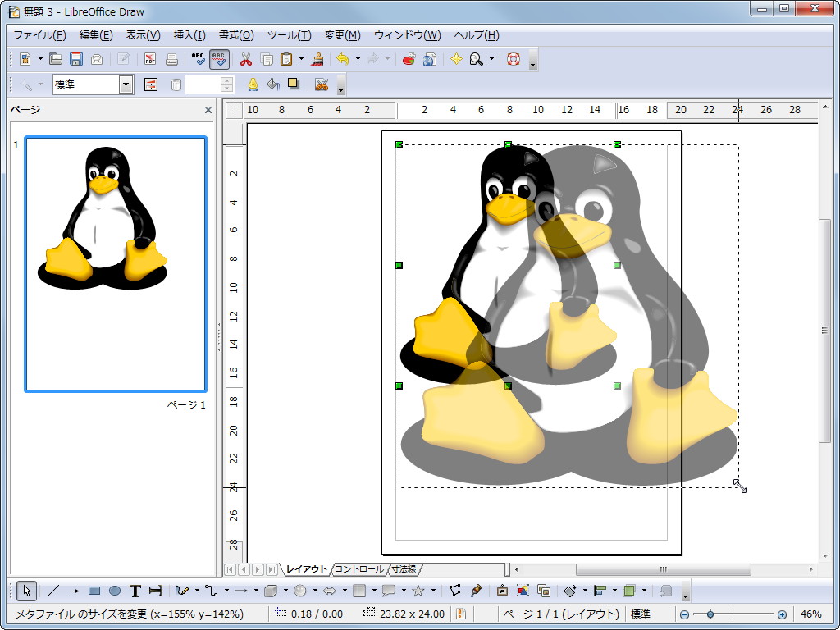Click the Format Paintbrush icon
The image size is (840, 630).
(x=318, y=59)
